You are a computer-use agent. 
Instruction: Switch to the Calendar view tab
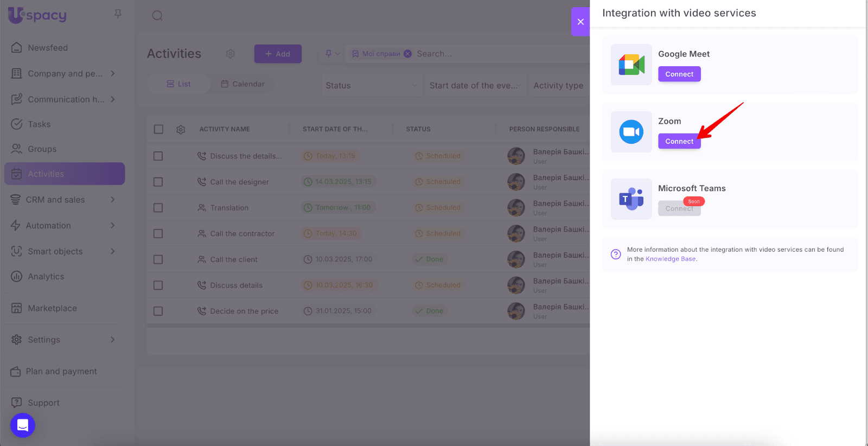pos(243,84)
